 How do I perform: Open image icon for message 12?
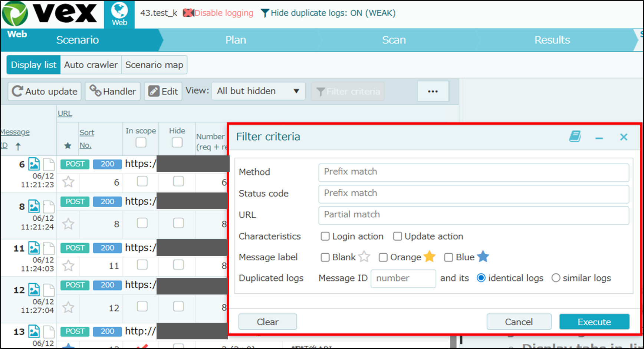pos(34,290)
